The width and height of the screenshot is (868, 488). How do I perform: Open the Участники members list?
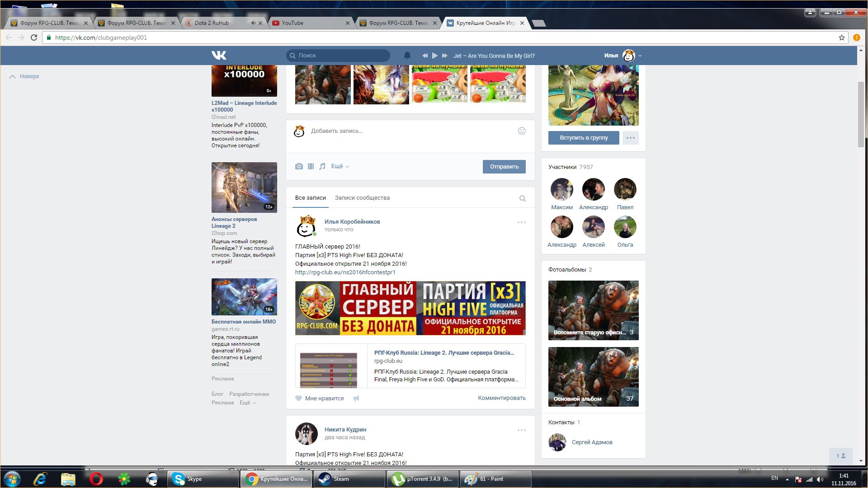pos(571,167)
